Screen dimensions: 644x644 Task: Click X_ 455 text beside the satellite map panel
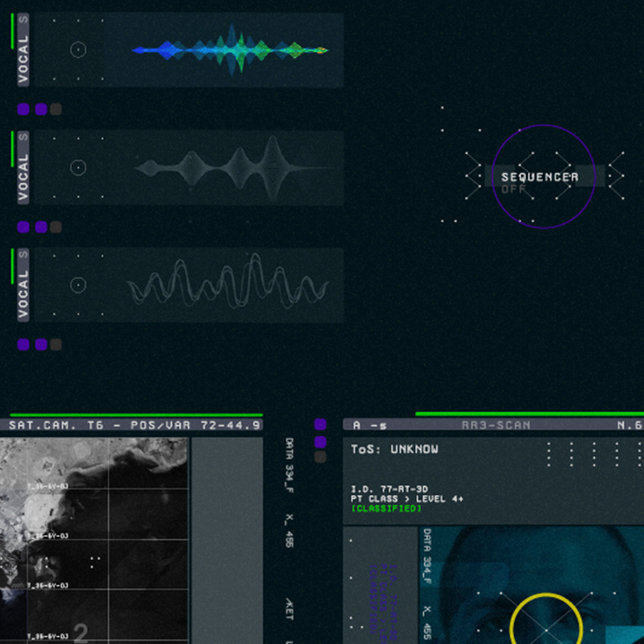point(289,530)
